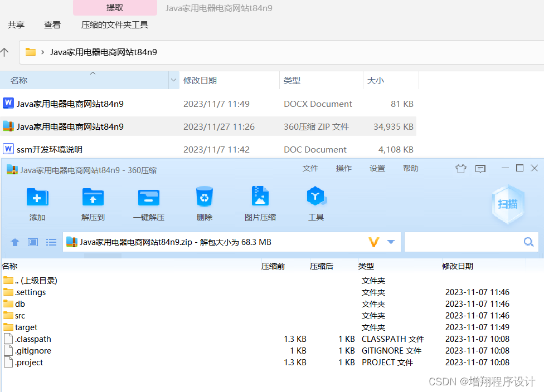The height and width of the screenshot is (392, 544).
Task: Open the feedback message icon in title bar
Action: click(x=480, y=169)
